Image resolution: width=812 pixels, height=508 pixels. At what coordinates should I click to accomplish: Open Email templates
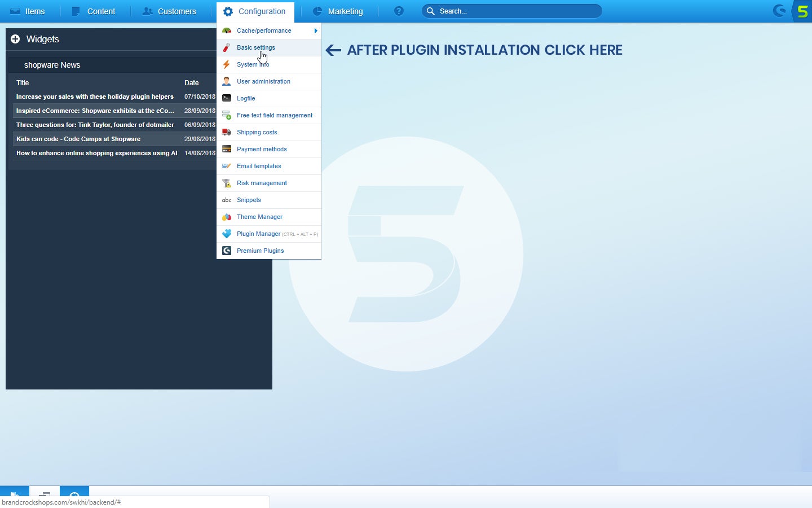269,166
